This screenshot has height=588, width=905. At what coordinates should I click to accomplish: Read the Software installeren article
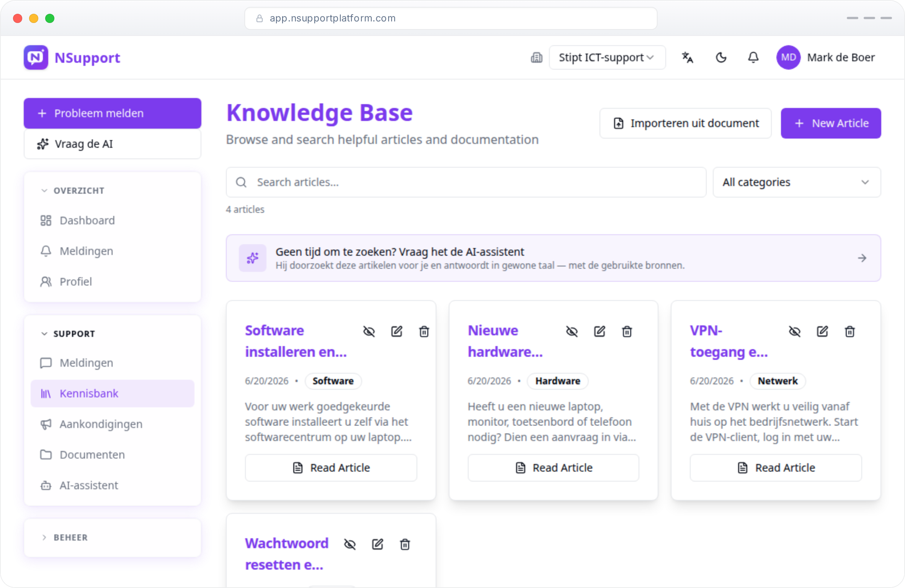click(331, 468)
